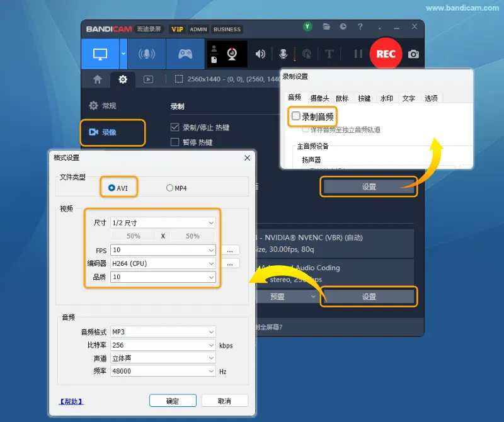This screenshot has width=504, height=422.
Task: Switch to 文字 tab in 录制设置
Action: click(x=408, y=98)
